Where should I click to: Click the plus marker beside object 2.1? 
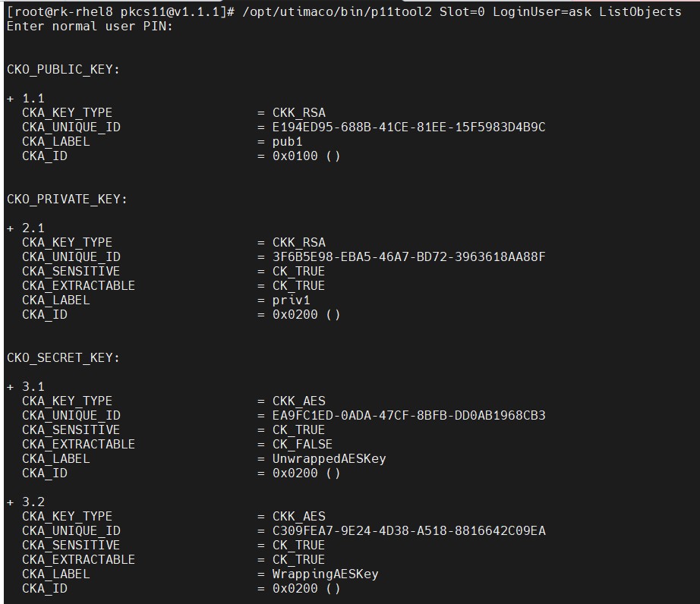(x=11, y=228)
